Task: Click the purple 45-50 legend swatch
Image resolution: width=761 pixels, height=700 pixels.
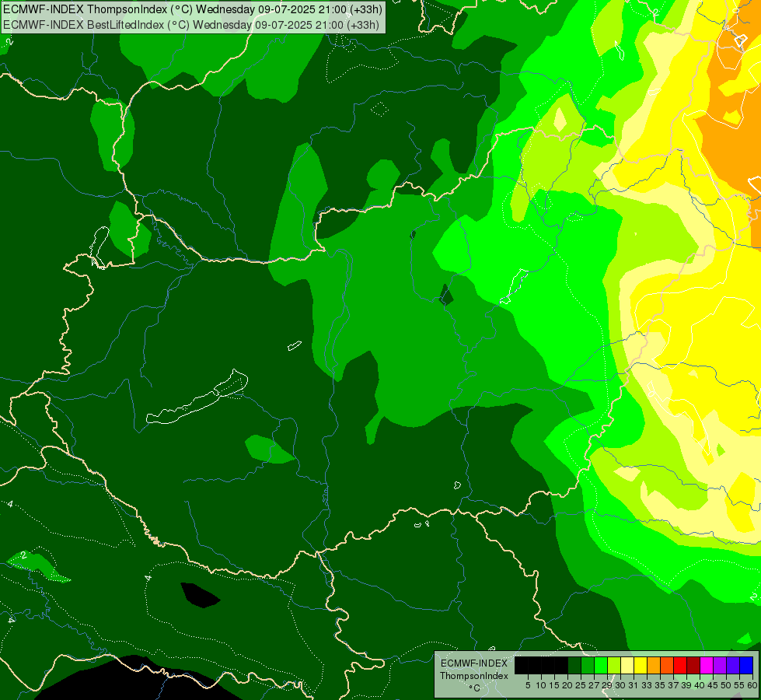Action: pos(720,665)
